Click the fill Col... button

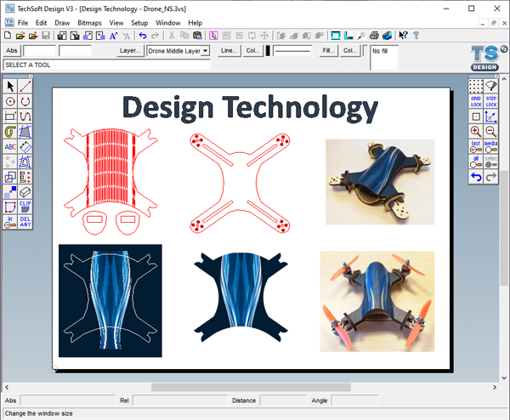tap(350, 51)
